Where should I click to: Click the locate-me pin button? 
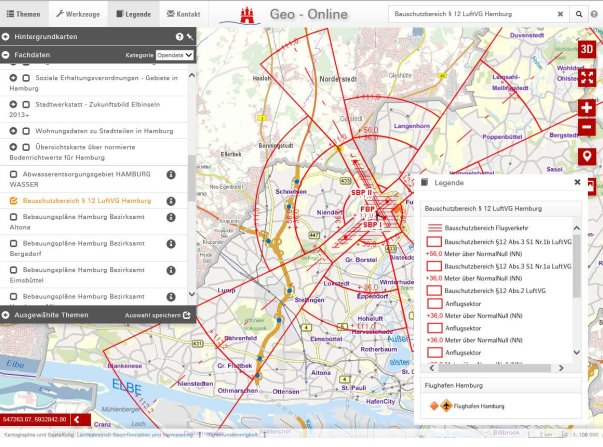588,156
